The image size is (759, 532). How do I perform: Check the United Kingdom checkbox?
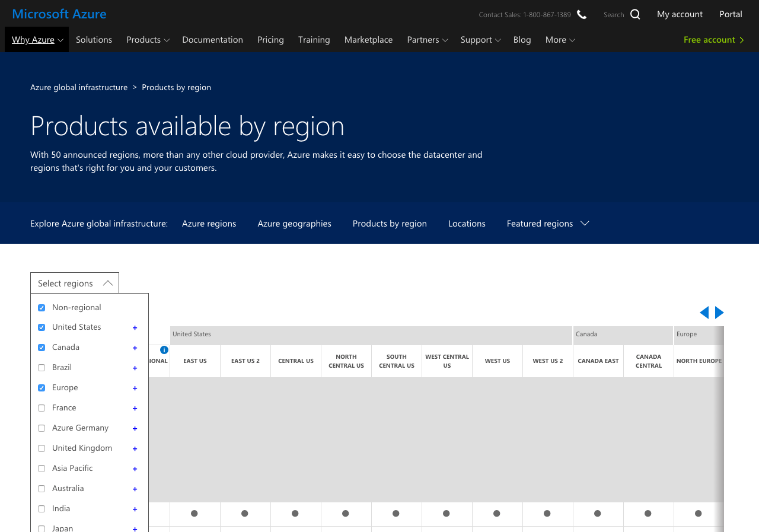coord(42,448)
